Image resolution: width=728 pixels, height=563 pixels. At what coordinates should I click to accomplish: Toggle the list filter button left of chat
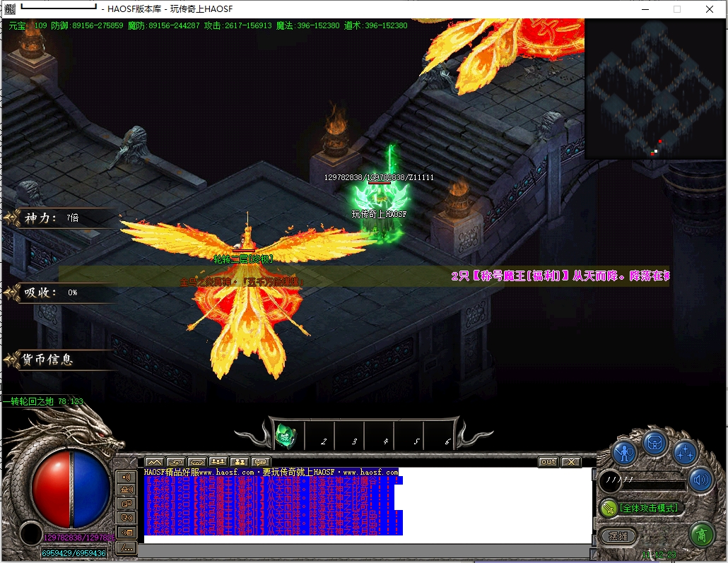[x=127, y=533]
